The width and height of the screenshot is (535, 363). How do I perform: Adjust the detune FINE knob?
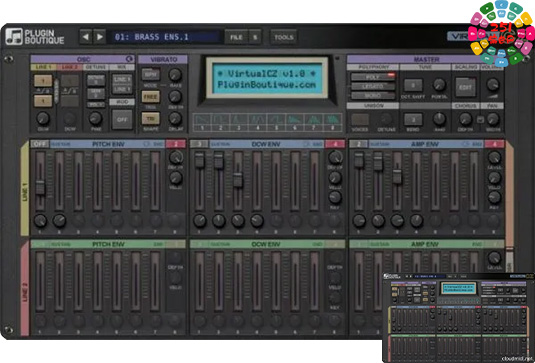96,118
